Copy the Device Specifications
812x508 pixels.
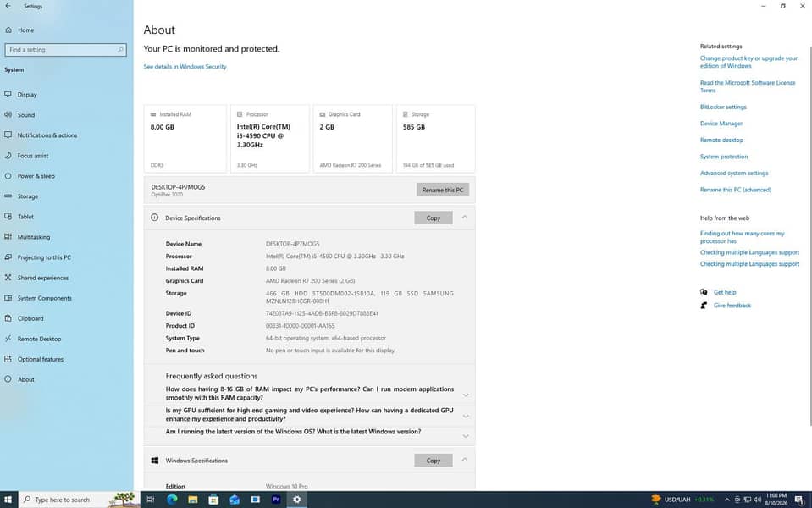click(434, 218)
